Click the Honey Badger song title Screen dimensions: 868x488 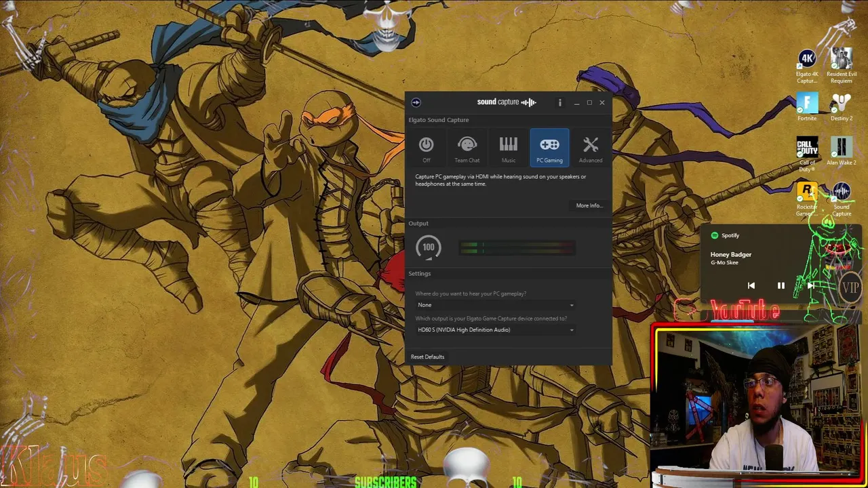click(x=731, y=254)
